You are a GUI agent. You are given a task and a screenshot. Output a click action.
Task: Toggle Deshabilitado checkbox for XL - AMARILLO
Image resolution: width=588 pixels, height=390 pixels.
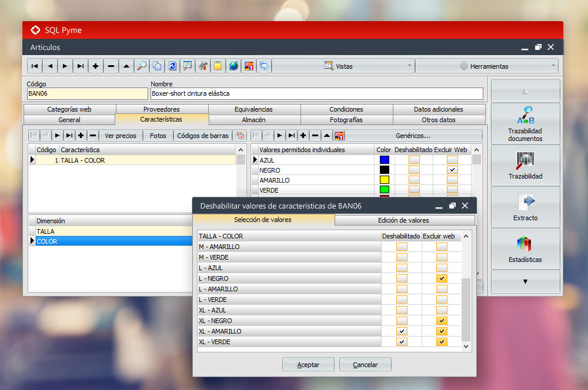(x=402, y=331)
